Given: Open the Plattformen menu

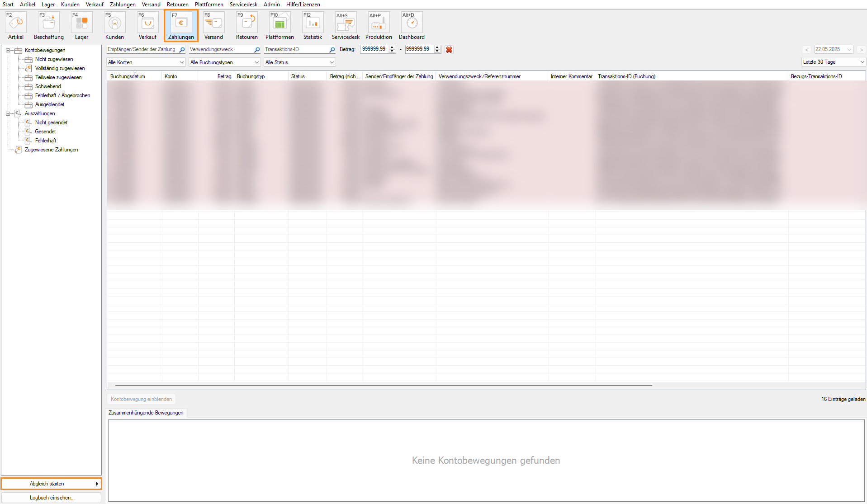Looking at the screenshot, I should 209,5.
